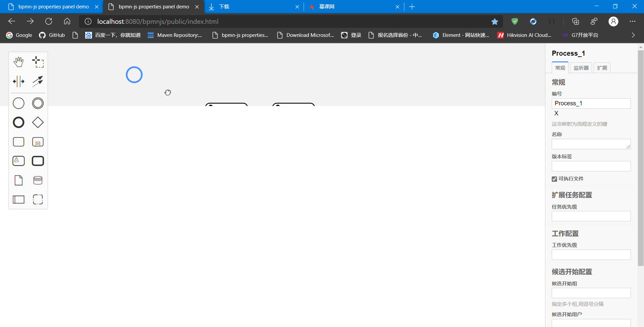Clear the Process_1 id with X
Viewport: 644px width, 327px height.
click(x=556, y=113)
